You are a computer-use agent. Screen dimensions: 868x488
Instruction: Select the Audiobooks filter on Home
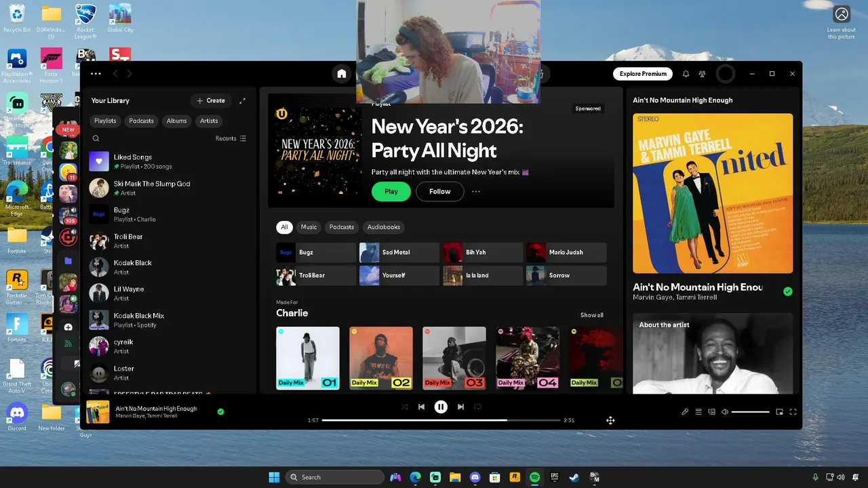[384, 227]
